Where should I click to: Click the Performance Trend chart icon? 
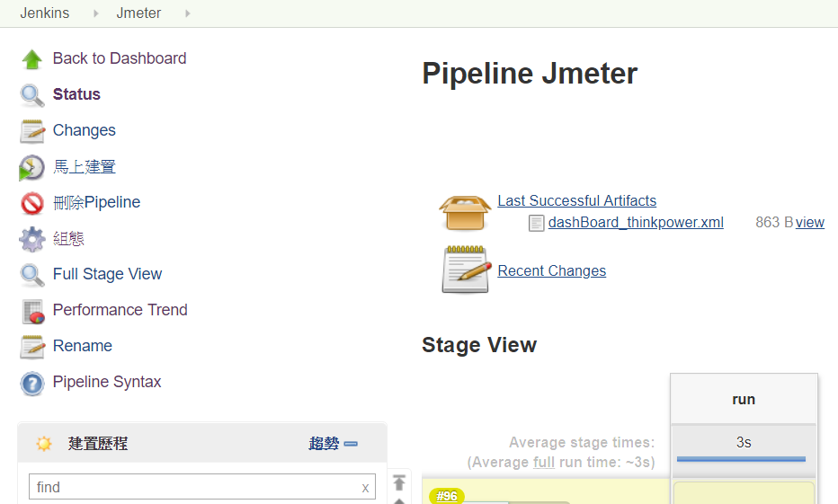(33, 311)
